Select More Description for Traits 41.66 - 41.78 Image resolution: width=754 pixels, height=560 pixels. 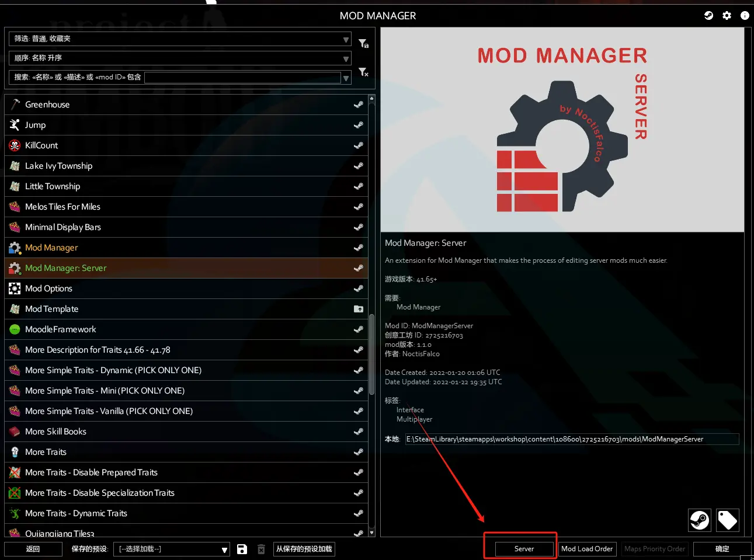(x=186, y=350)
